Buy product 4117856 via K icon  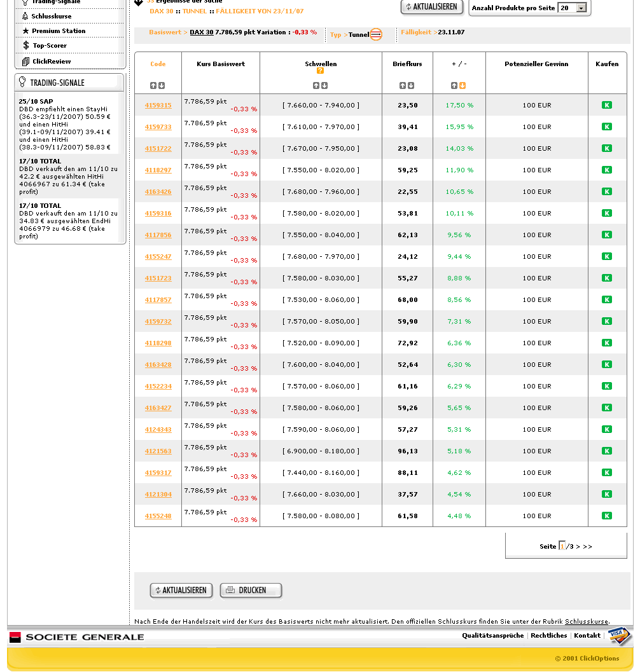(x=606, y=235)
